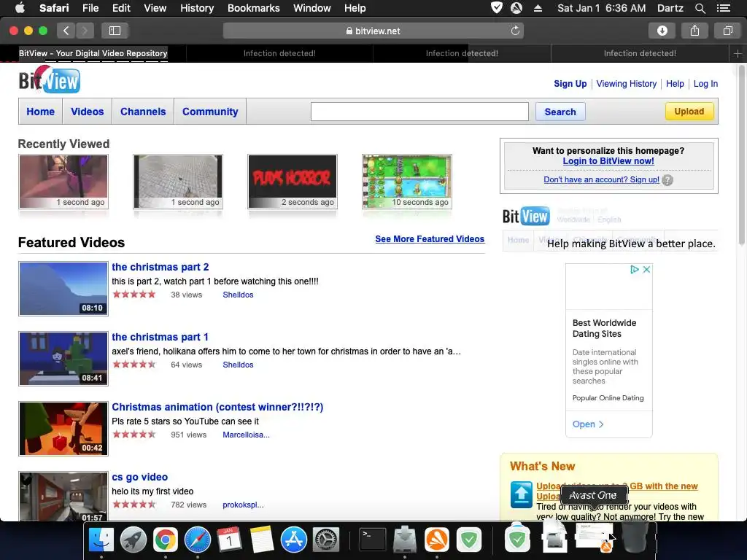Open the christmas part 1 thumbnail
The image size is (747, 560).
(x=63, y=359)
